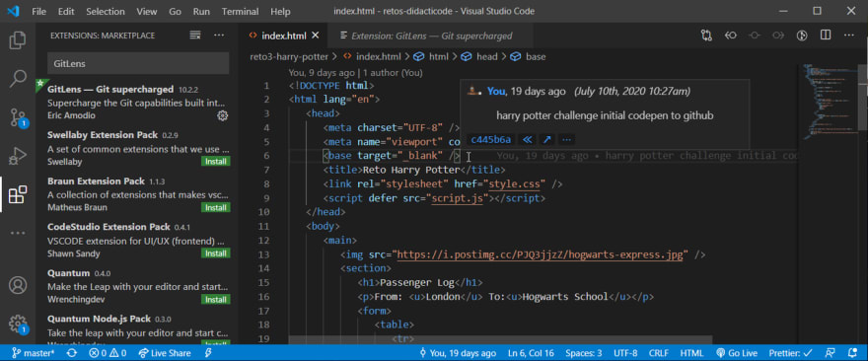Image resolution: width=868 pixels, height=361 pixels.
Task: Click the synchronize changes status icon
Action: (72, 353)
